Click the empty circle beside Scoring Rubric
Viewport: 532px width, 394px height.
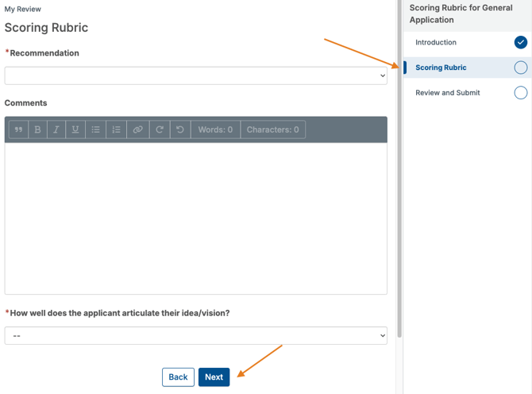pos(520,68)
